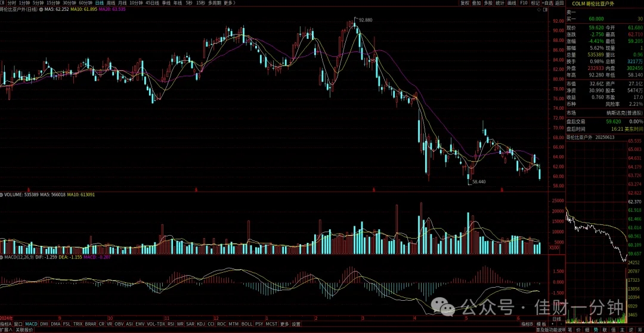Select the OBV indicator tab
The height and width of the screenshot is (333, 644).
[119, 324]
